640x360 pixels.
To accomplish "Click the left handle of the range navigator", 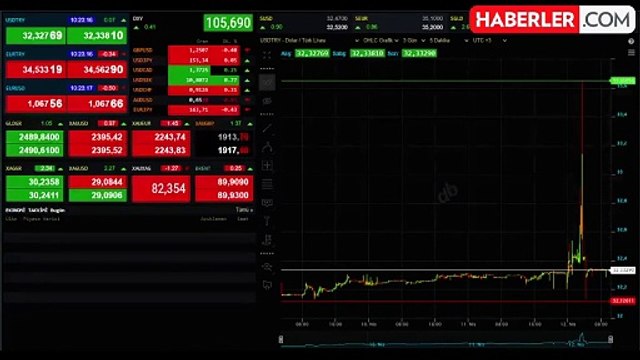I will 281,339.
